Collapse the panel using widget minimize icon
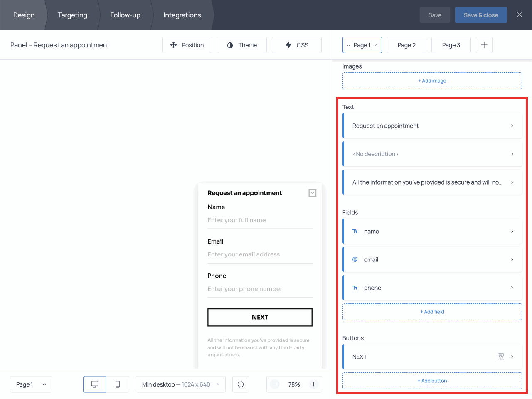Screen dimensions: 532x399 click(313, 193)
